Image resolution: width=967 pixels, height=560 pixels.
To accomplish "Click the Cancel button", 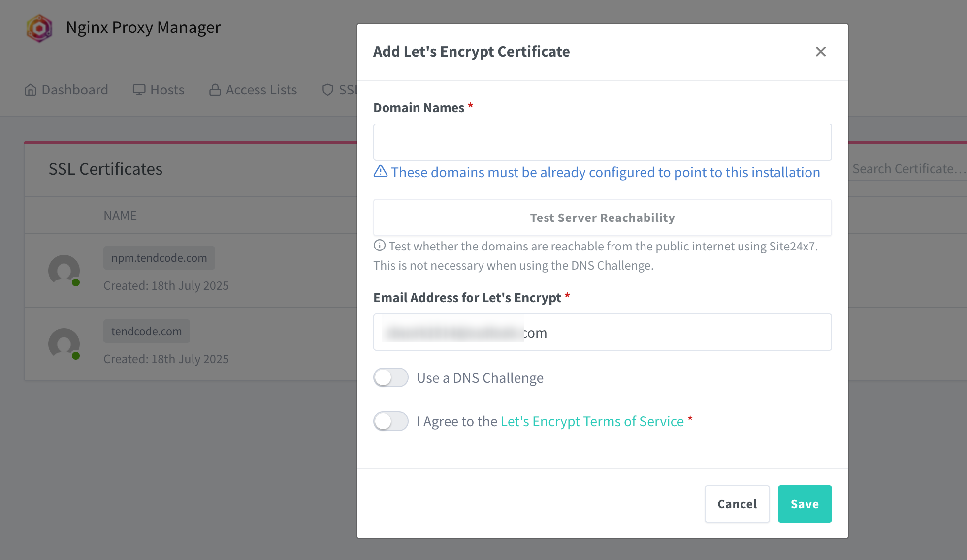I will (x=737, y=504).
